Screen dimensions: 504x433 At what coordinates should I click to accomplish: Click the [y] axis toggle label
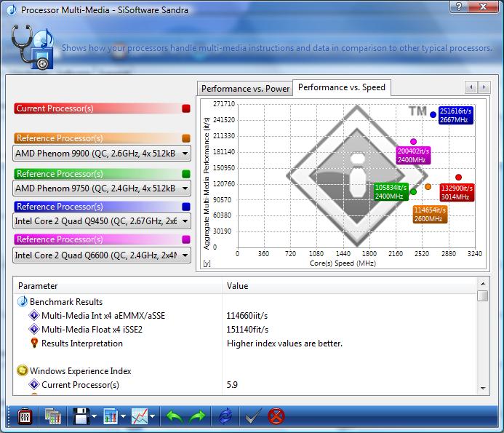(207, 263)
